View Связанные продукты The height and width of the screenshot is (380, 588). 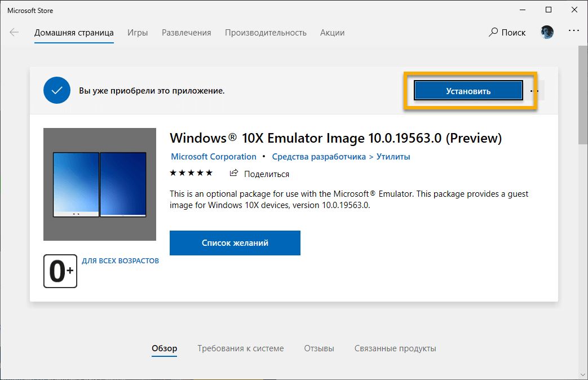(395, 348)
